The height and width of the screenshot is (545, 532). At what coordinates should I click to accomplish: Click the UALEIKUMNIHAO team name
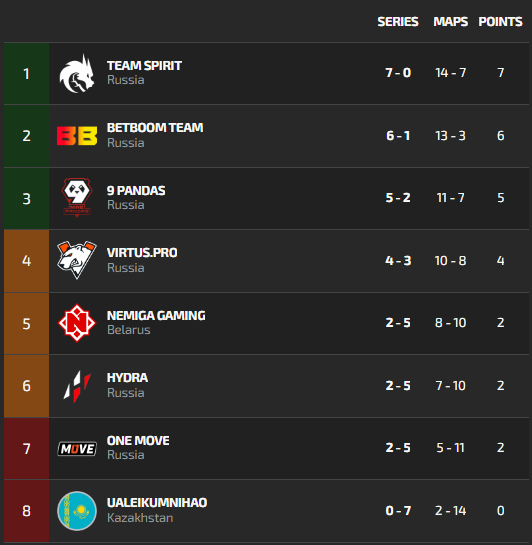pyautogui.click(x=157, y=503)
